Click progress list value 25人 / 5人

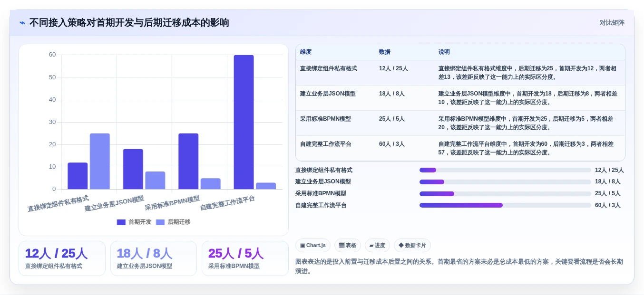[x=608, y=193]
